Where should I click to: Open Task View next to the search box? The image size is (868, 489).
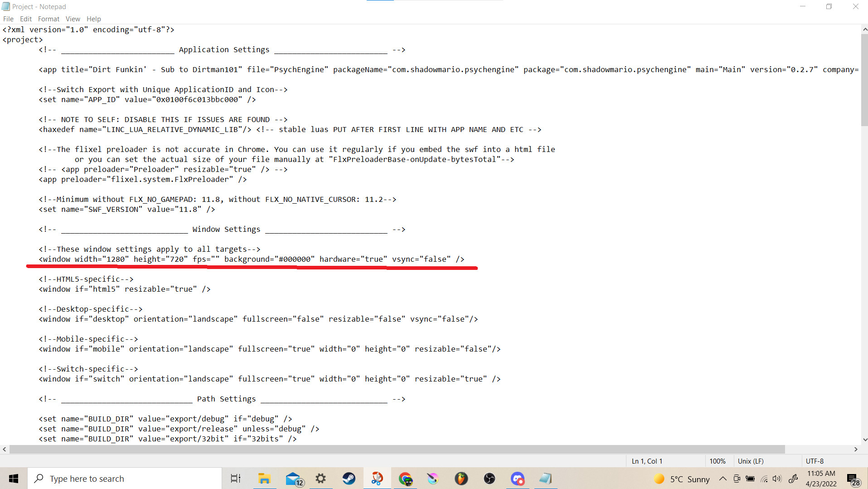[x=235, y=479]
